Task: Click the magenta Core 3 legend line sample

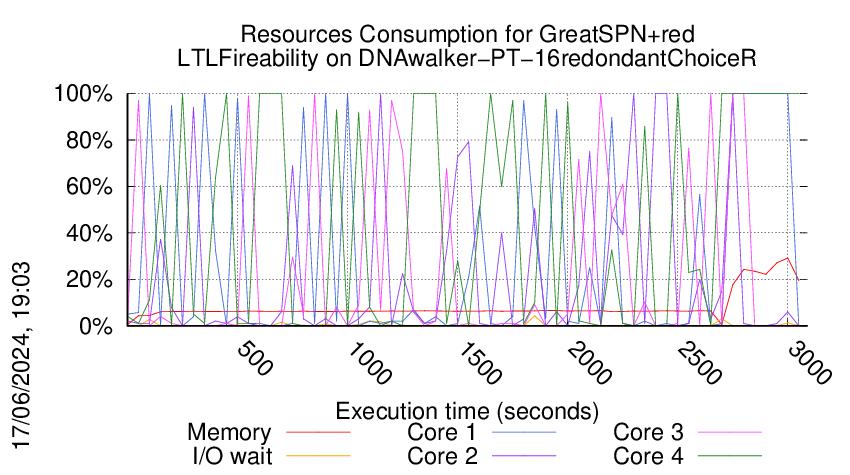Action: [x=730, y=432]
